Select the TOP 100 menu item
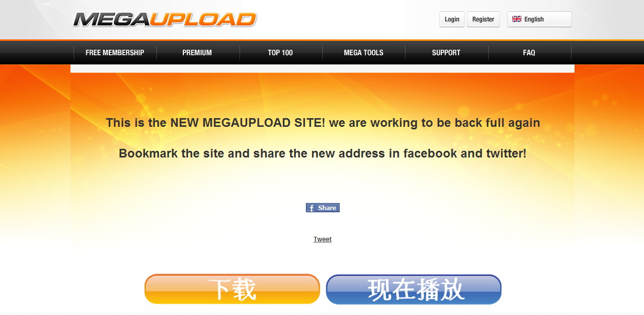This screenshot has width=644, height=315. pos(280,53)
